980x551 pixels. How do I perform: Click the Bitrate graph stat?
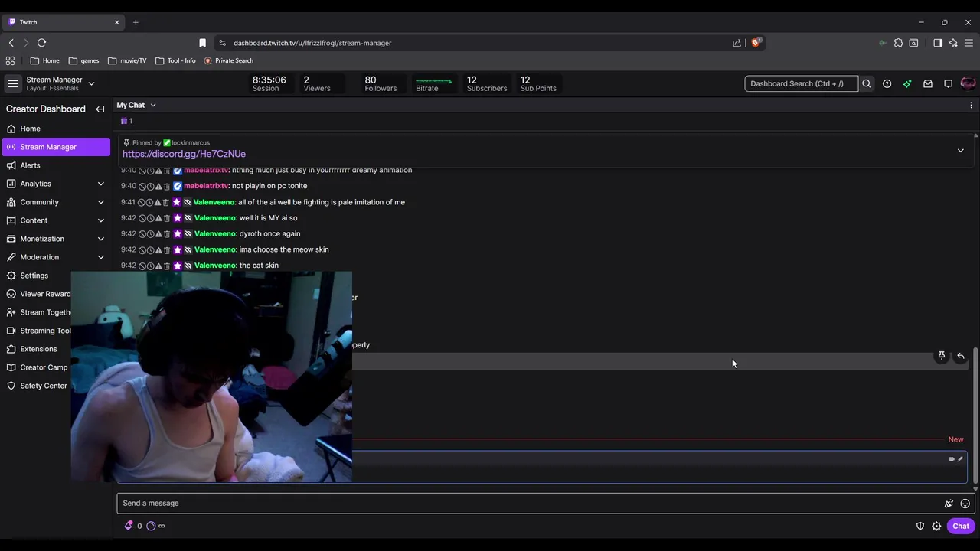pos(433,83)
